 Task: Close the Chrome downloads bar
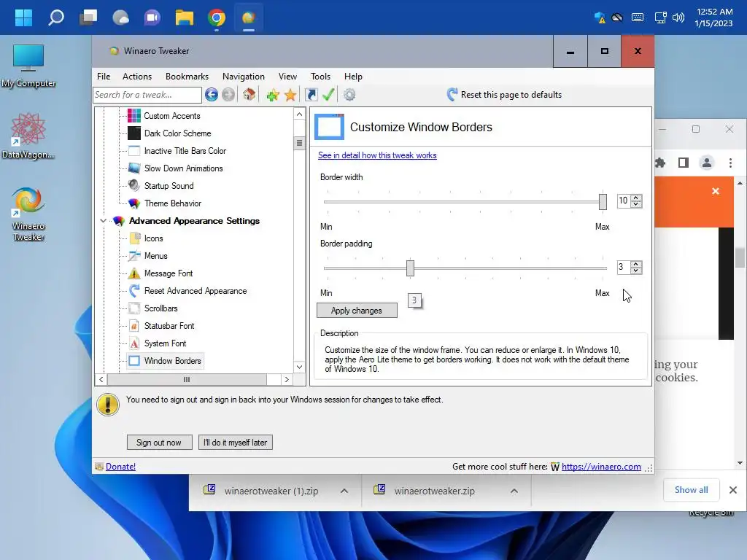pos(733,490)
